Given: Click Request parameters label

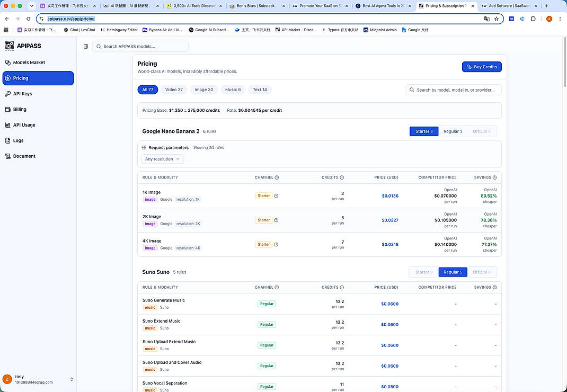Looking at the screenshot, I should coord(168,148).
